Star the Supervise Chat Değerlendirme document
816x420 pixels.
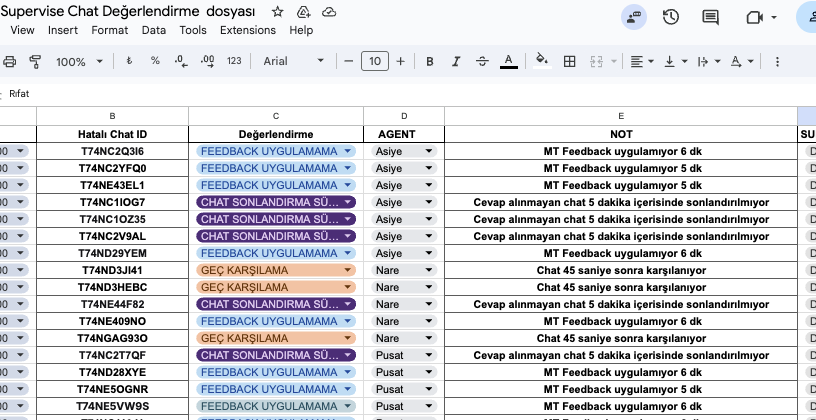point(277,12)
